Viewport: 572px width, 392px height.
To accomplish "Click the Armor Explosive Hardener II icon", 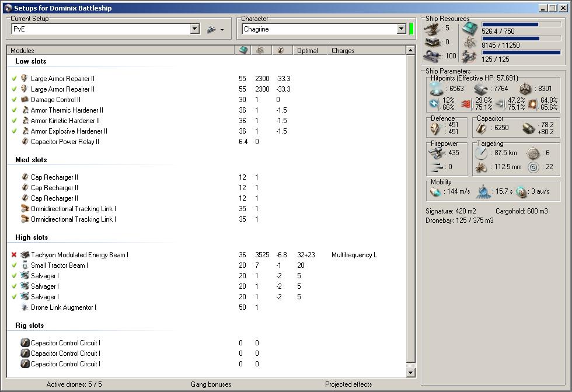I will pos(25,131).
